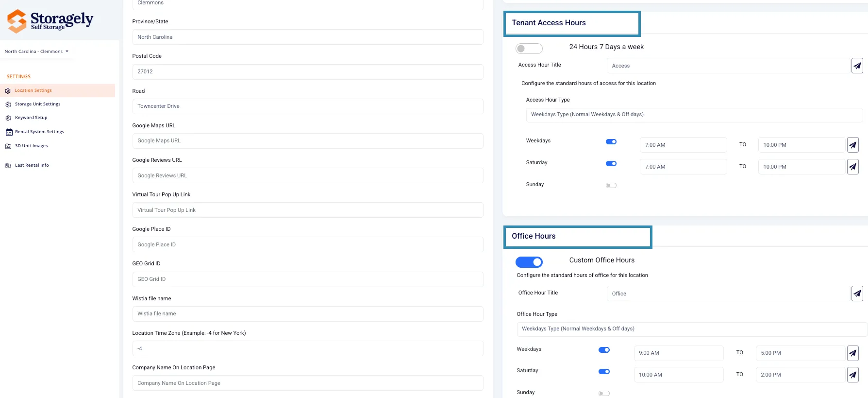
Task: Click the Rental System Settings calendar icon
Action: [9, 132]
